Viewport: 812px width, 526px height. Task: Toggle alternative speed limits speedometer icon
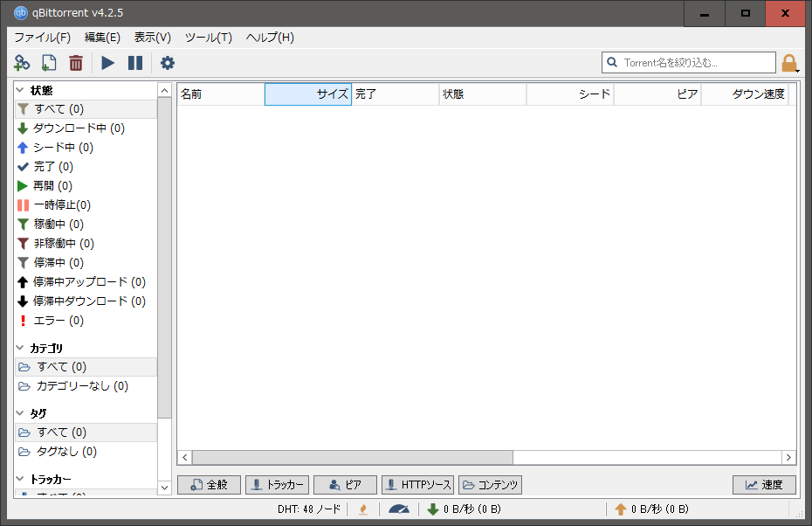pyautogui.click(x=399, y=509)
